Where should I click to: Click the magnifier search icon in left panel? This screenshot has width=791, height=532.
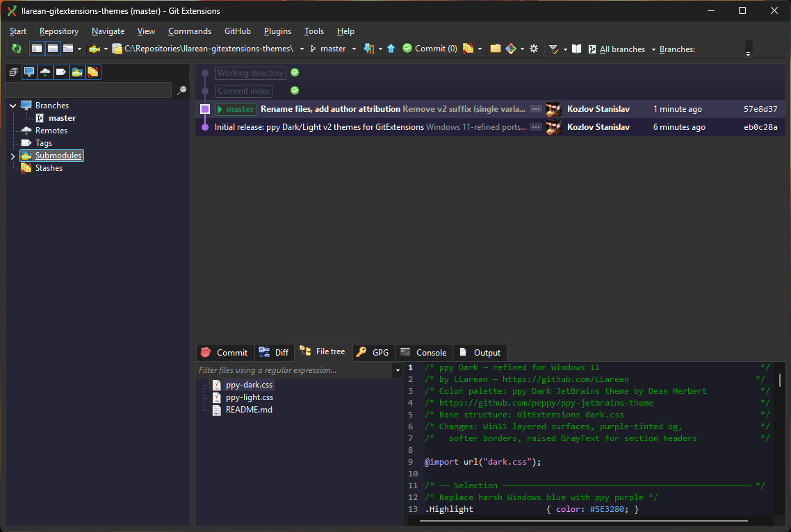181,90
